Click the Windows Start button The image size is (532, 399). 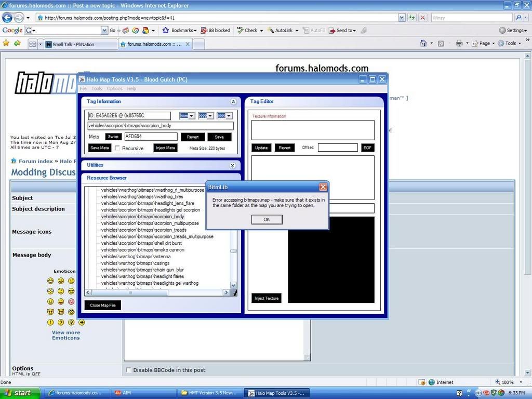(20, 393)
